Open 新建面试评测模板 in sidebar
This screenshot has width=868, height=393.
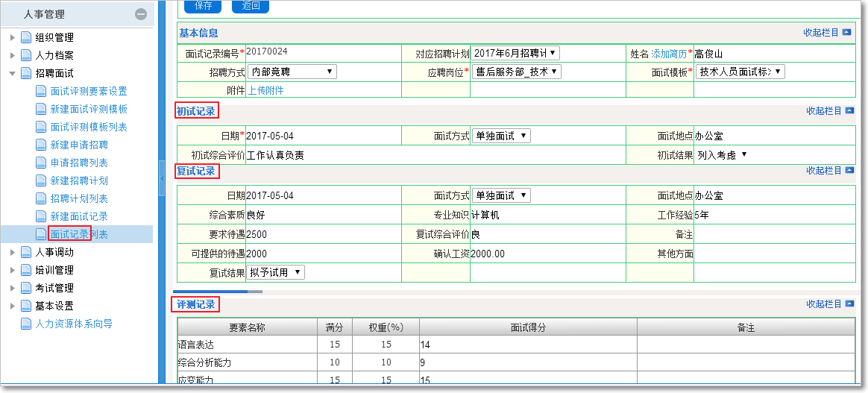click(89, 110)
